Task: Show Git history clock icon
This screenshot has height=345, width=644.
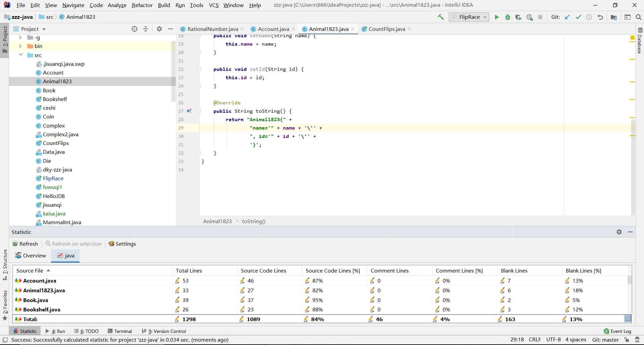Action: (589, 17)
